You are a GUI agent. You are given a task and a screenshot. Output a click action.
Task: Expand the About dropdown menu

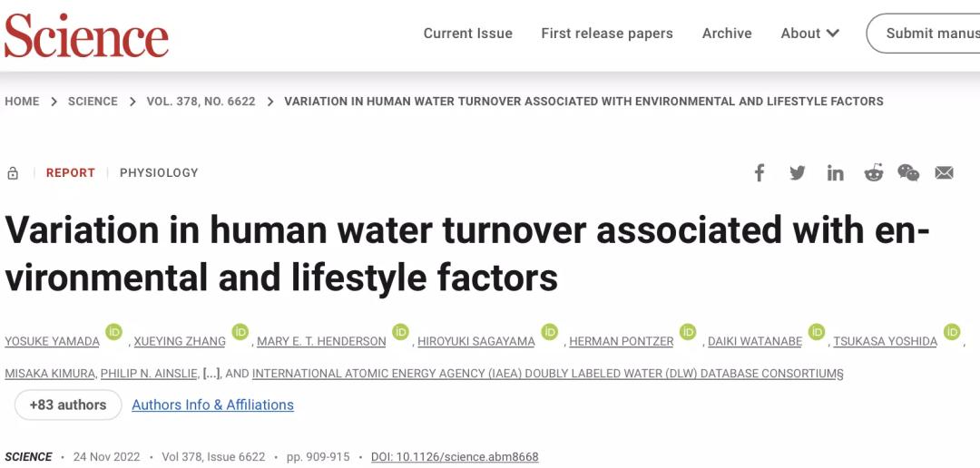(x=809, y=34)
